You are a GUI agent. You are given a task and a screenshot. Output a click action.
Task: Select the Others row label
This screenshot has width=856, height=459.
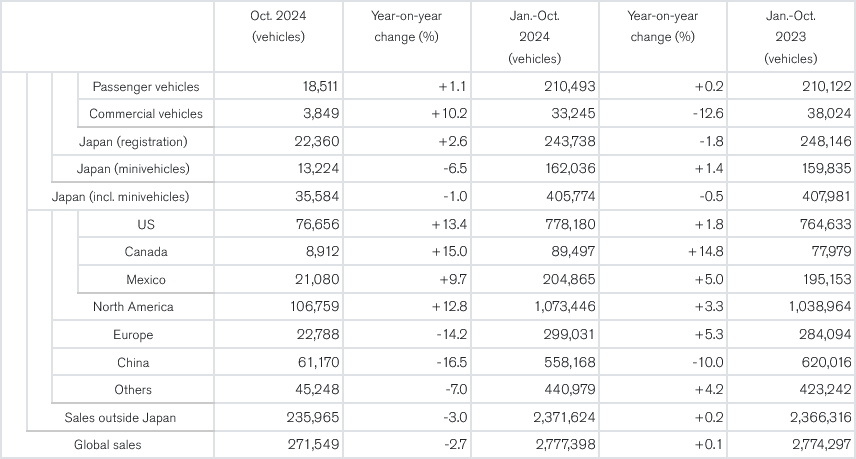pyautogui.click(x=133, y=389)
